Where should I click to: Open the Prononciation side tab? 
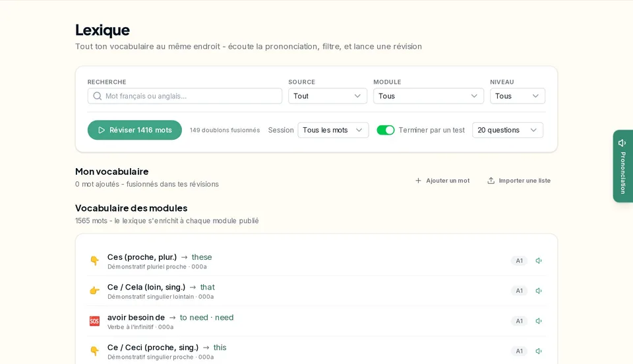coord(623,166)
